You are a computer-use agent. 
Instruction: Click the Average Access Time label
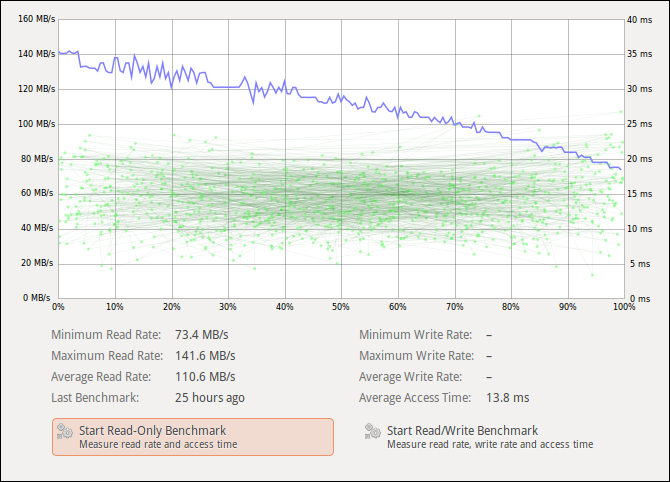click(415, 398)
